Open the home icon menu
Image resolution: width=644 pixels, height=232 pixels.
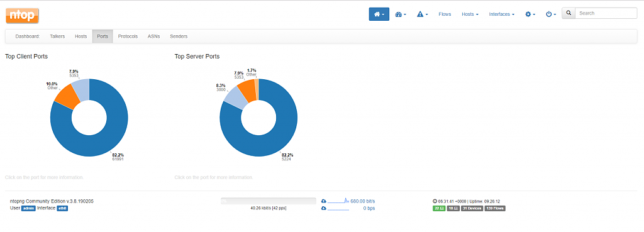point(379,14)
